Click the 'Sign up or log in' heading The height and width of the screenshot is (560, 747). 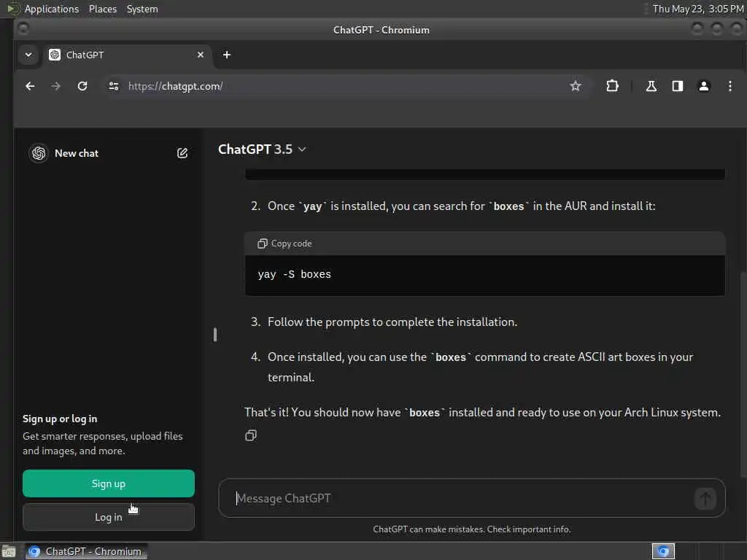click(x=60, y=419)
